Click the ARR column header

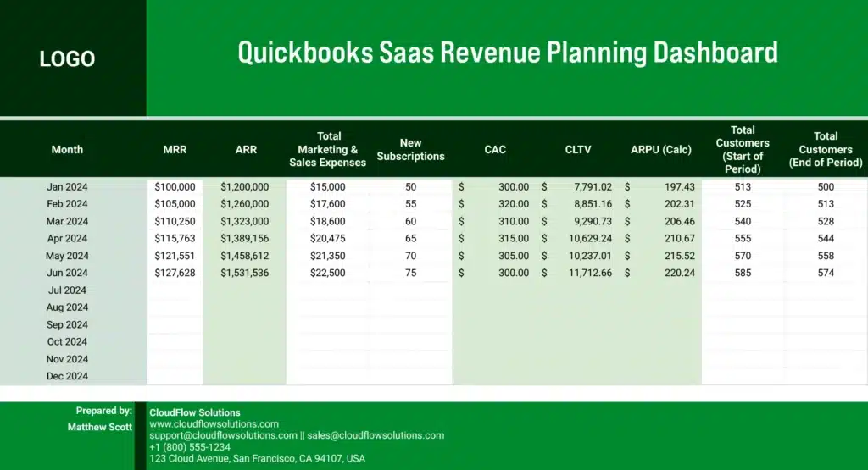246,149
